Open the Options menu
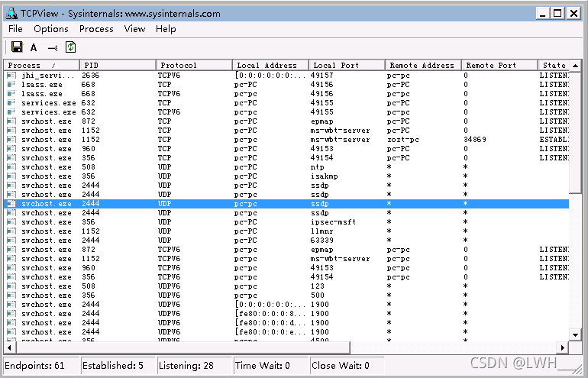This screenshot has width=588, height=378. [x=51, y=29]
